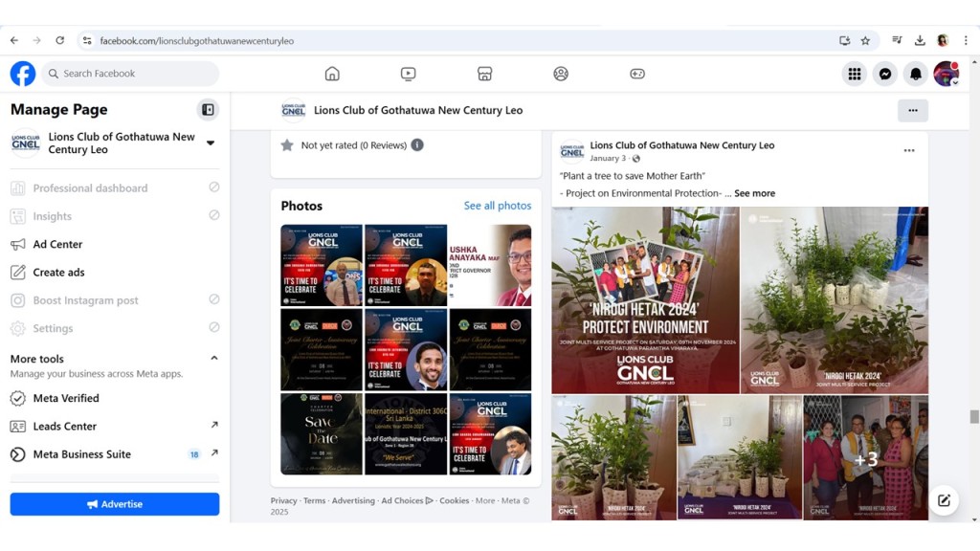980x551 pixels.
Task: Reload the page with the refresh icon
Action: [60, 40]
